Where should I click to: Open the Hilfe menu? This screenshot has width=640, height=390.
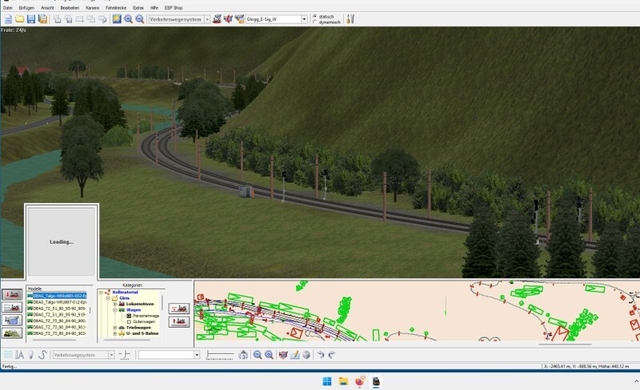pyautogui.click(x=154, y=8)
